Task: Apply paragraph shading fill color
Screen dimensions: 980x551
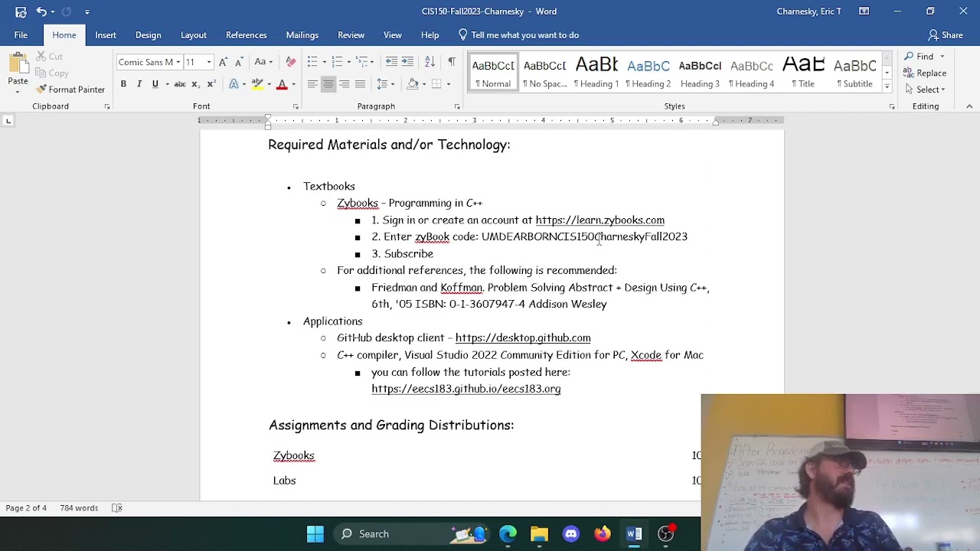Action: [413, 84]
